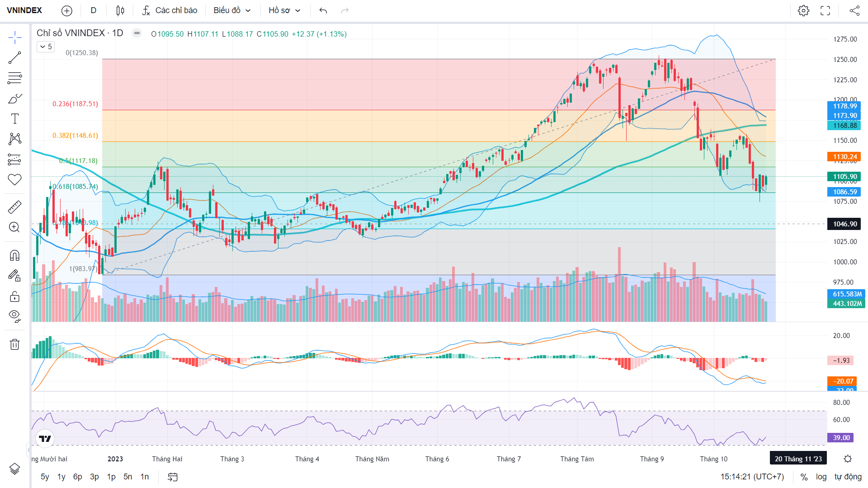Activate the zoom in tool

15,227
